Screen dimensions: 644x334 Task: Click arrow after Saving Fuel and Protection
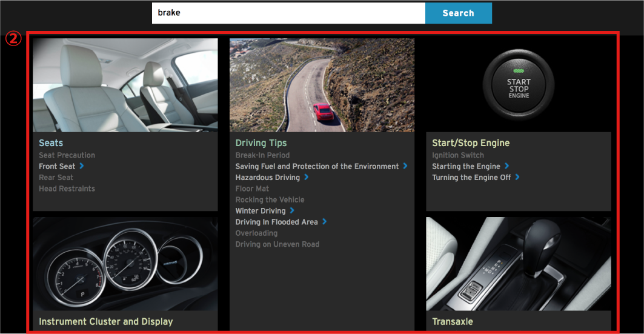(405, 166)
